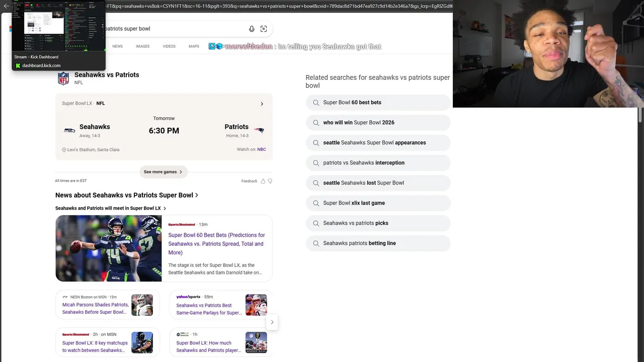Open Super Bowl 60 Best Bets article
This screenshot has height=362, width=644.
point(216,244)
